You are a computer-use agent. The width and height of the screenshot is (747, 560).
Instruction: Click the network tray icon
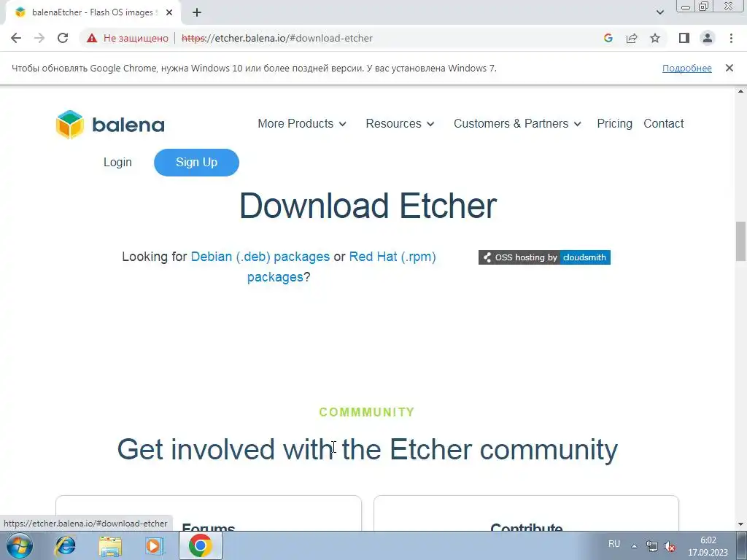click(651, 546)
